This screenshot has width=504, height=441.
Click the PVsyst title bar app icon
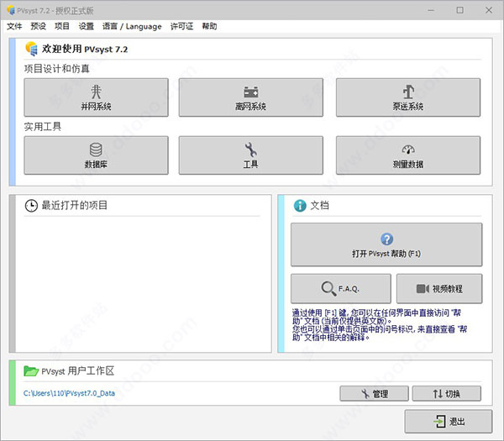(x=11, y=10)
